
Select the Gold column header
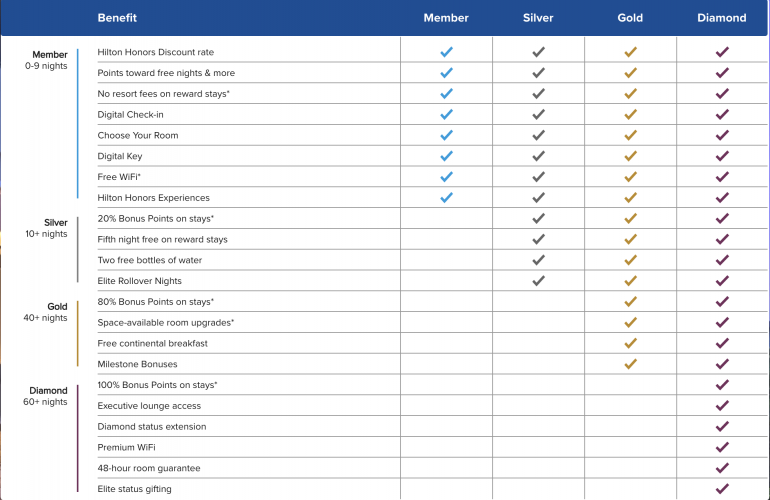630,18
